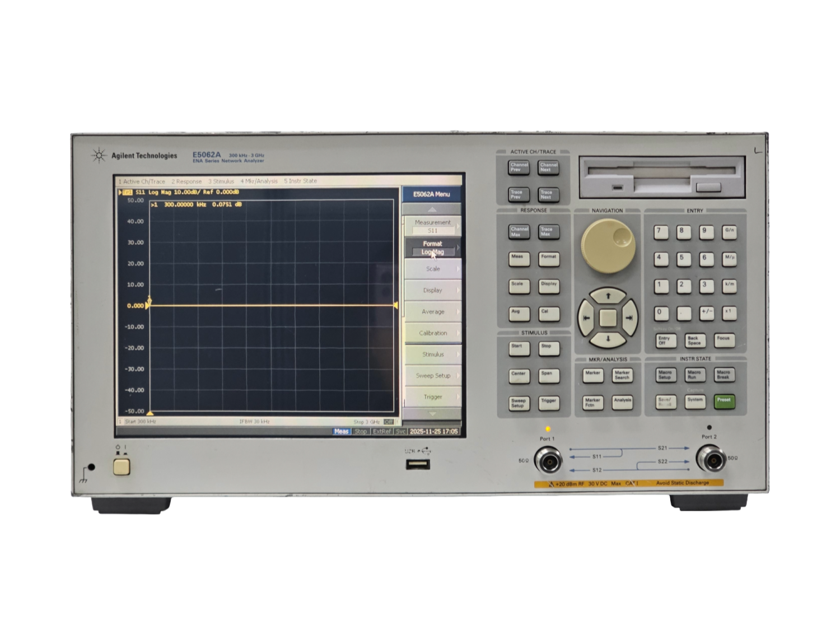This screenshot has width=840, height=630.
Task: Push the Back Space key
Action: (x=694, y=340)
